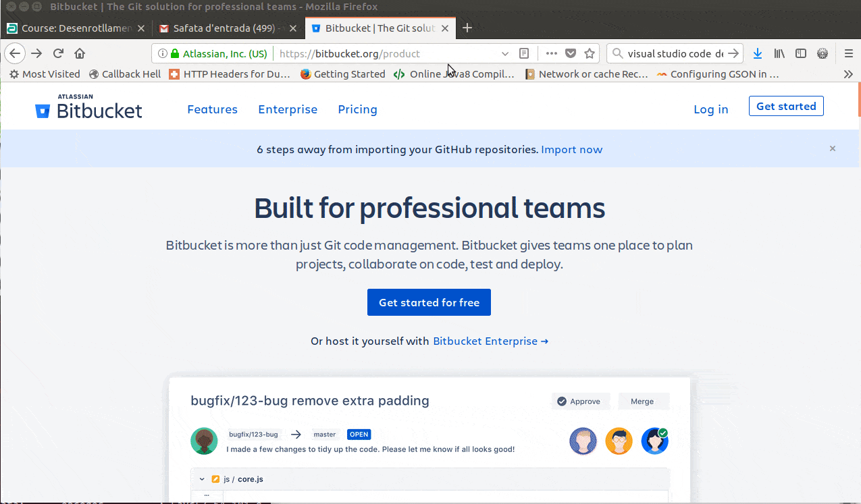Reload the current page
Image resolution: width=861 pixels, height=504 pixels.
[57, 53]
